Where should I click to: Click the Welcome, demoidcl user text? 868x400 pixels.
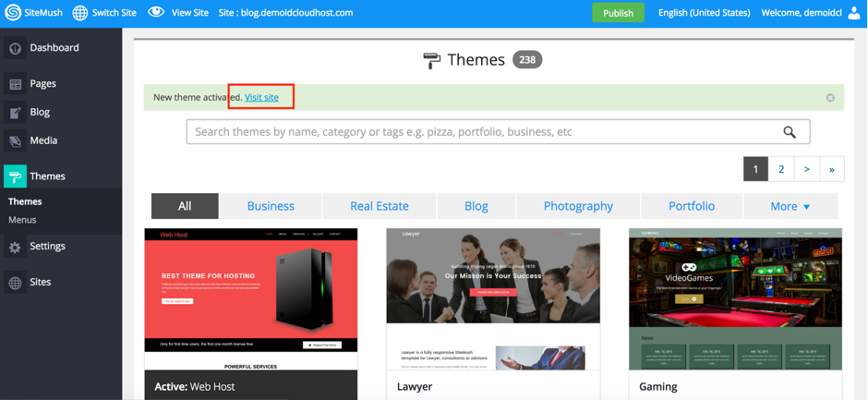click(802, 12)
